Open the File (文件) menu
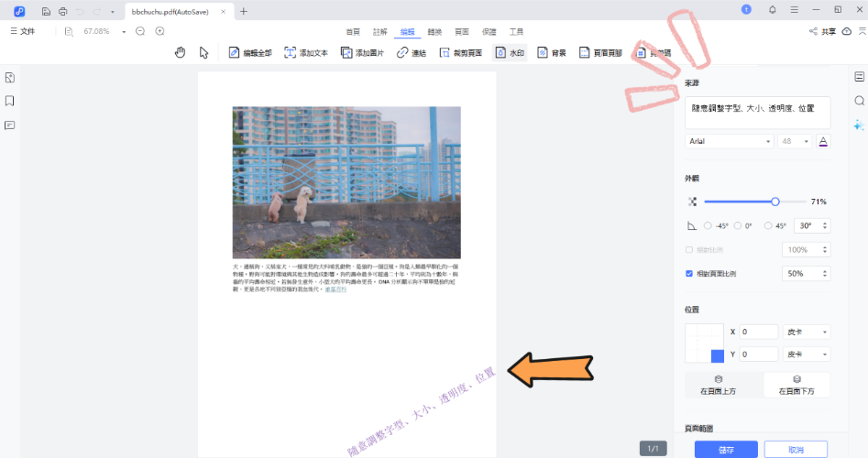Screen dimensions: 868x458 tap(23, 31)
